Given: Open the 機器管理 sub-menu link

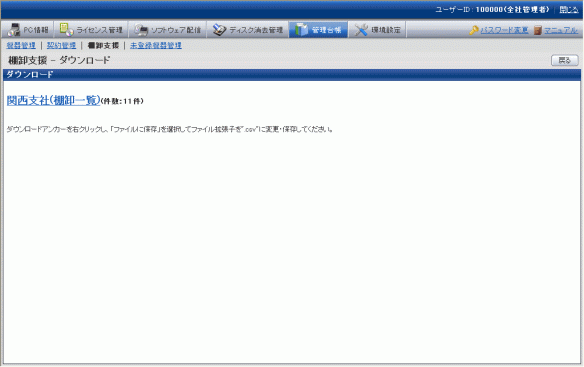Looking at the screenshot, I should coord(21,45).
